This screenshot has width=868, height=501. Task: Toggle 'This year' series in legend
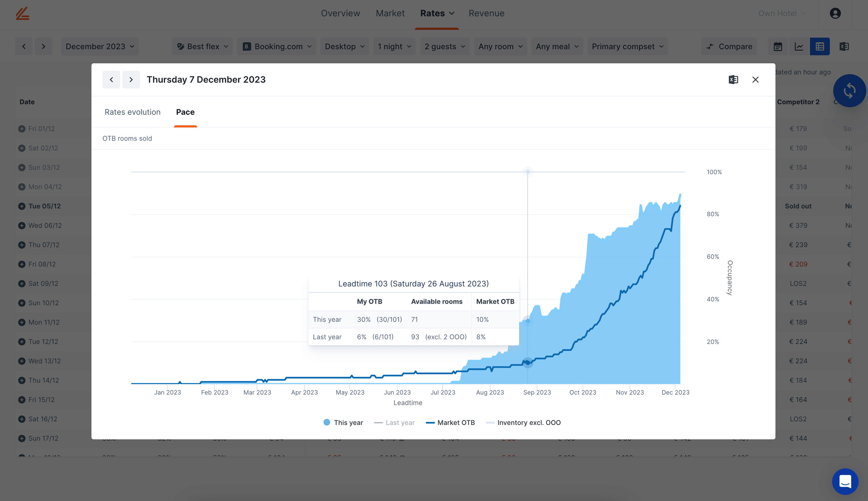[x=343, y=422]
